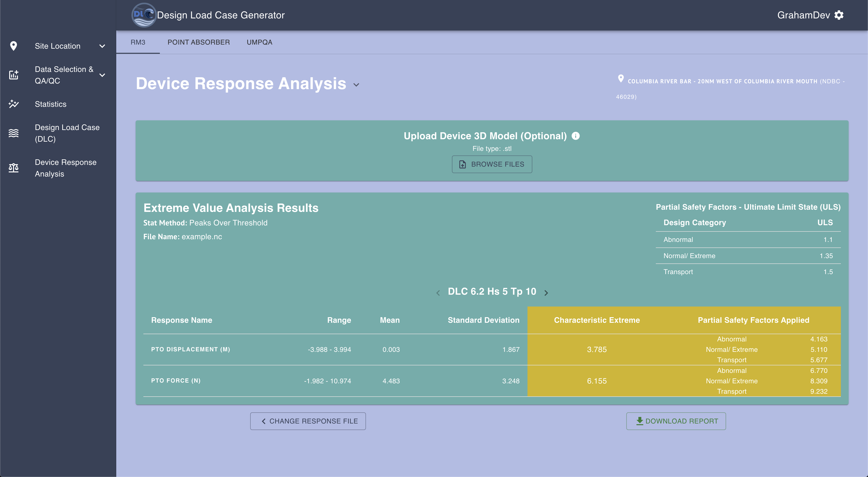Click the info icon next to Upload Device 3D Model
Image resolution: width=868 pixels, height=477 pixels.
click(x=576, y=136)
